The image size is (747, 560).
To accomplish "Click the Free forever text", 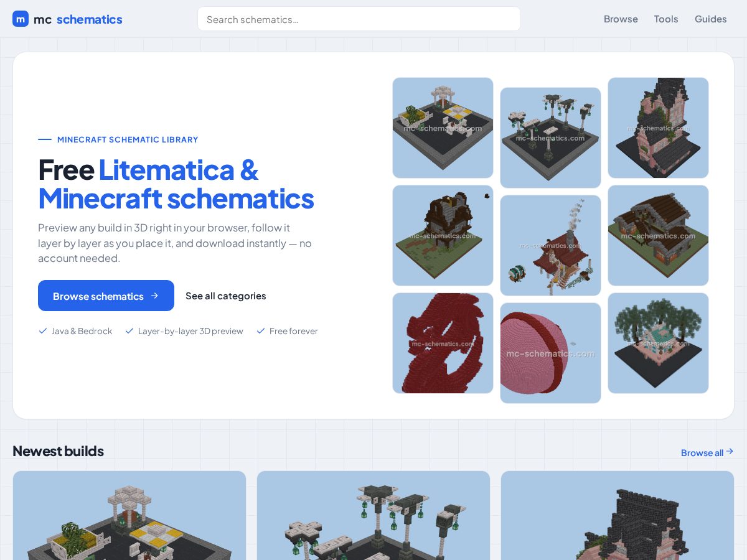I will [294, 331].
